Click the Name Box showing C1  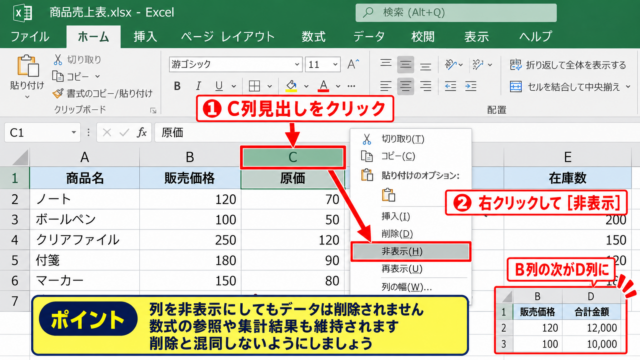point(42,133)
